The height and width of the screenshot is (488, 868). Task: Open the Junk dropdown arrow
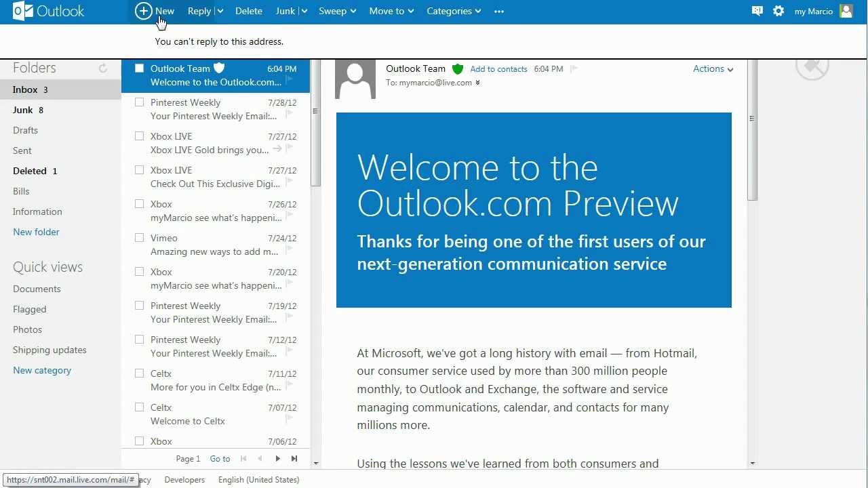pyautogui.click(x=304, y=11)
